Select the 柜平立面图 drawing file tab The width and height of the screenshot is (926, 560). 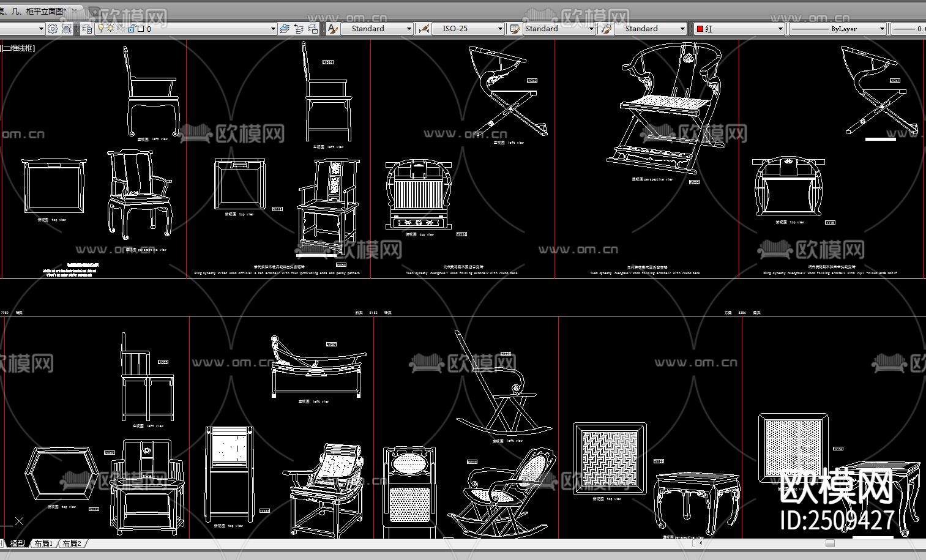[39, 11]
